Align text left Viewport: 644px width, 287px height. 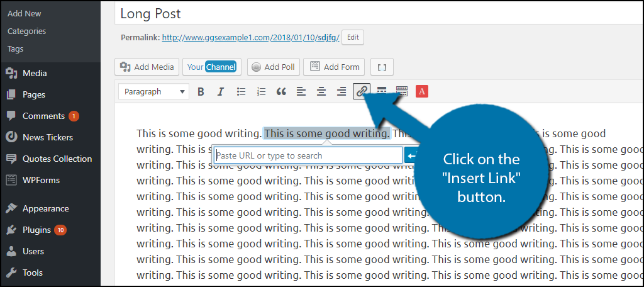301,92
